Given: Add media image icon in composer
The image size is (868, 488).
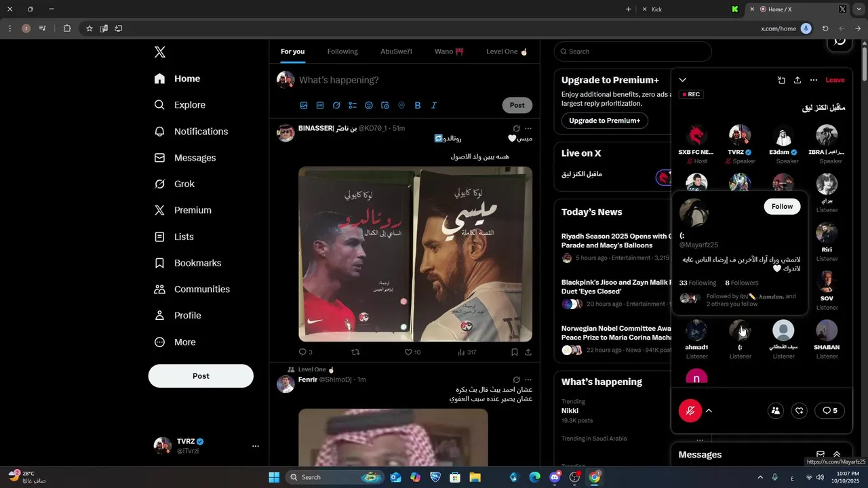Looking at the screenshot, I should point(304,106).
